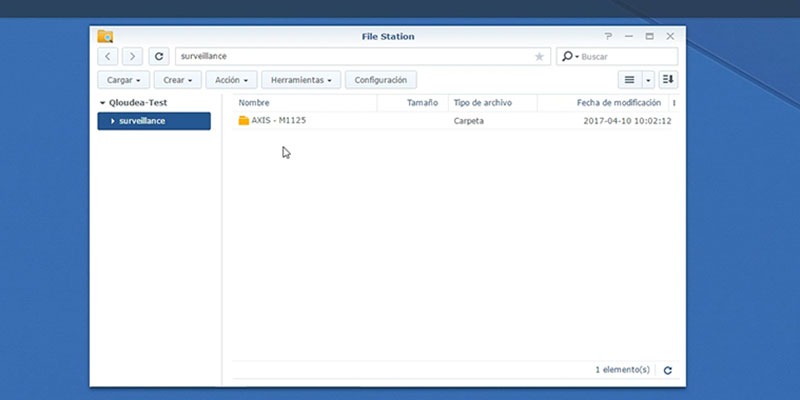Switch to list view mode icon

pyautogui.click(x=630, y=80)
